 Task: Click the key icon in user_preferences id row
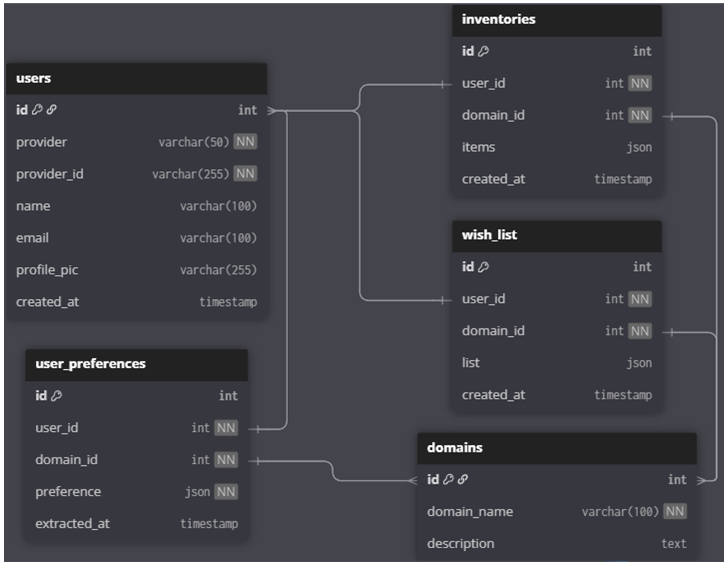point(57,396)
